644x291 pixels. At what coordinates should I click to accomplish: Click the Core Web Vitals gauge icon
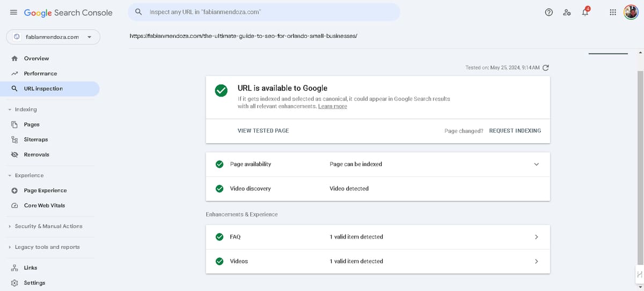[x=14, y=205]
